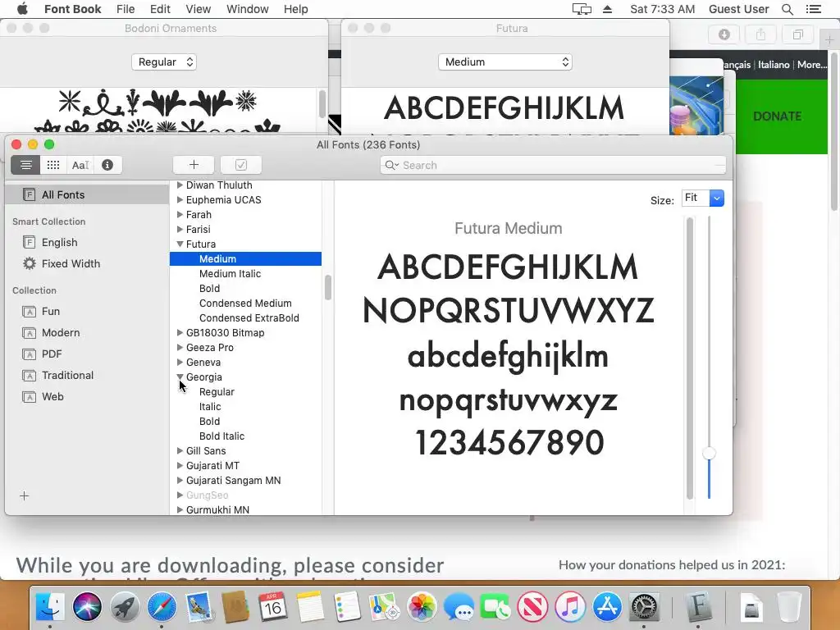Screen dimensions: 840x630
Task: Click the More... language link in browser
Action: 811,65
